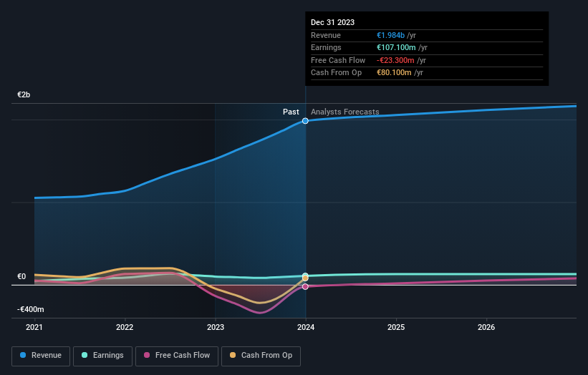Screen dimensions: 588x375
Task: Click the Revenue row label in tooltip
Action: pyautogui.click(x=325, y=35)
